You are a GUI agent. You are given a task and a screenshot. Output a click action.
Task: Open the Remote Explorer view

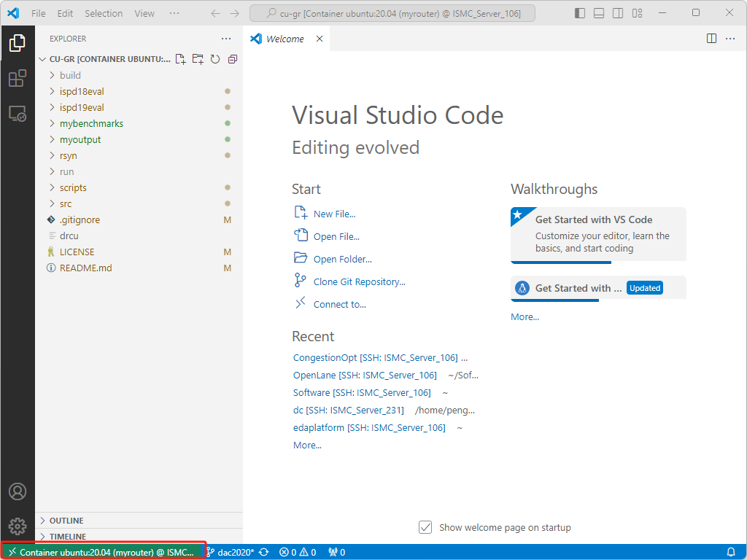click(x=18, y=114)
